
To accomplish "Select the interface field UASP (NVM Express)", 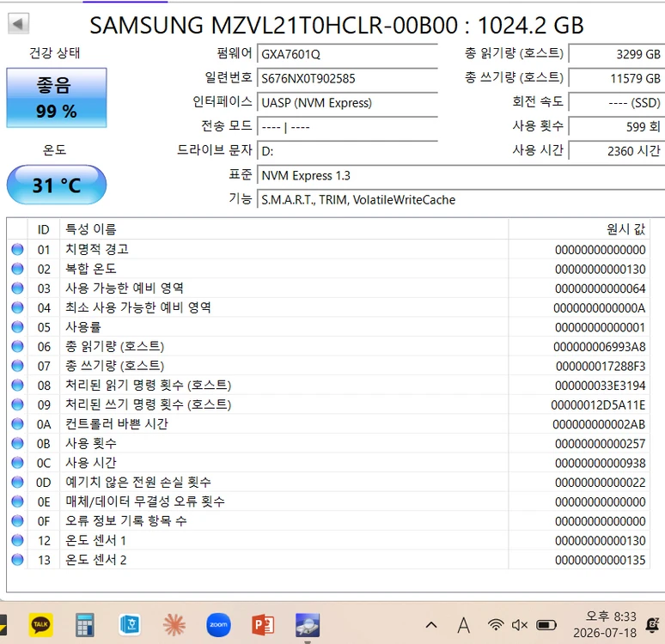I will (347, 102).
